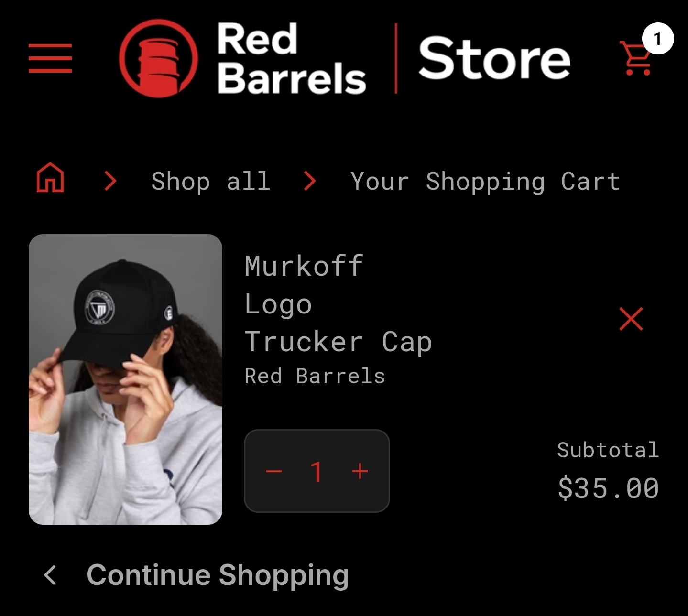Increase quantity with plus button
Image resolution: width=688 pixels, height=616 pixels.
coord(360,472)
